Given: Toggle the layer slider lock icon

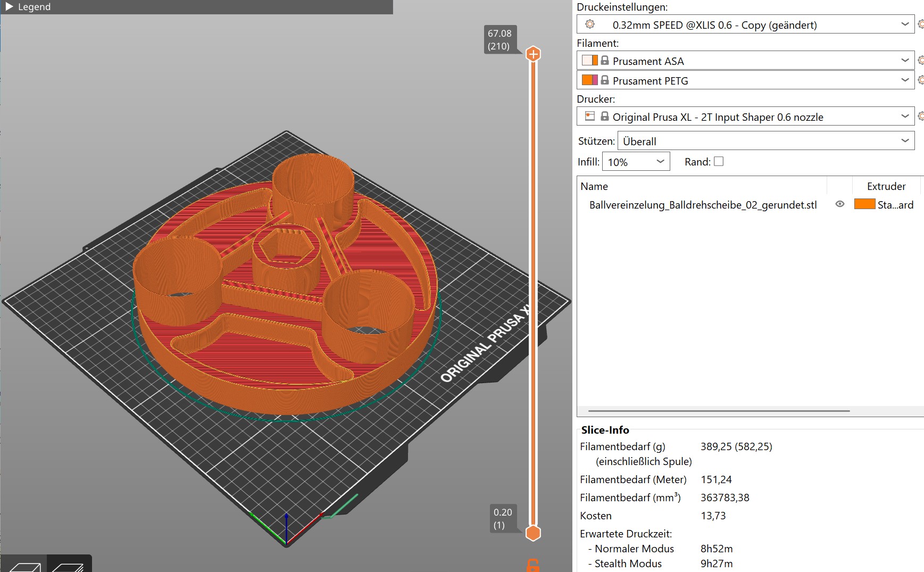Looking at the screenshot, I should point(532,565).
